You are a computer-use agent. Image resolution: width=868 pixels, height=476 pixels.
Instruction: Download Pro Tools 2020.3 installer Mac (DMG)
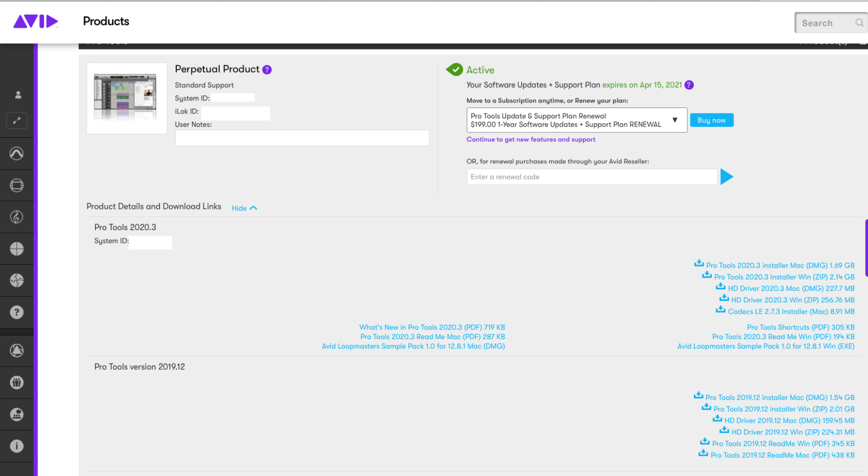pyautogui.click(x=780, y=265)
